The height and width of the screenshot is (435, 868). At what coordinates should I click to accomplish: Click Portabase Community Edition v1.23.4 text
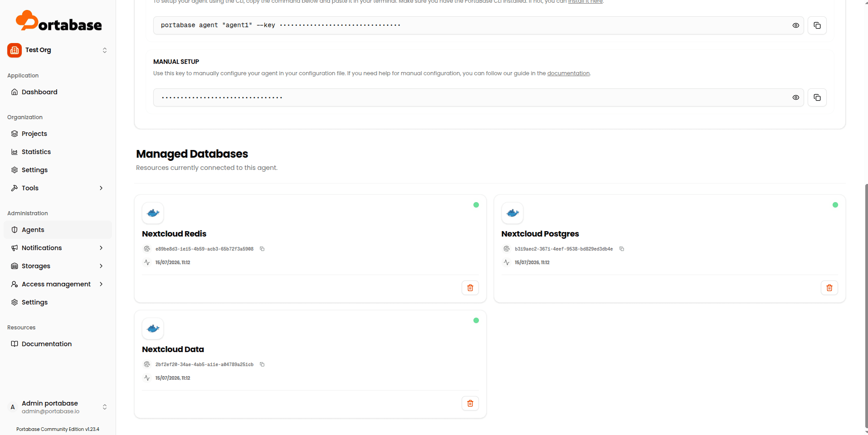pos(58,429)
